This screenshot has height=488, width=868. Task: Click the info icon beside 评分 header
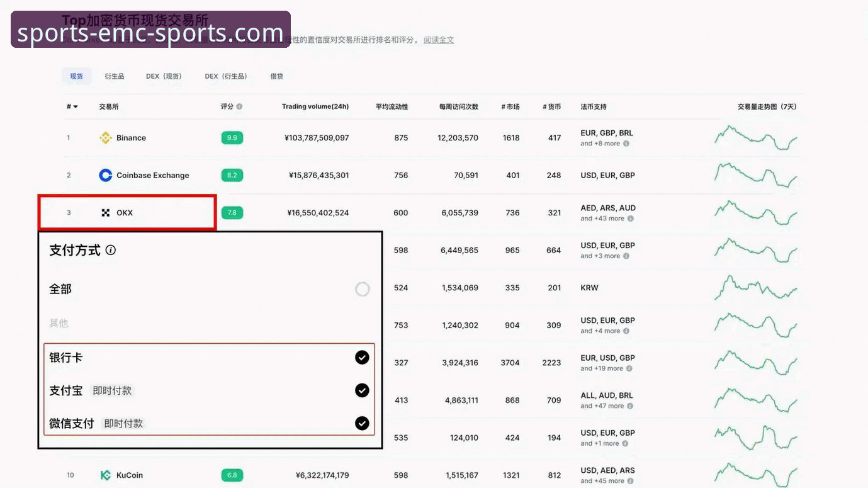[x=239, y=107]
